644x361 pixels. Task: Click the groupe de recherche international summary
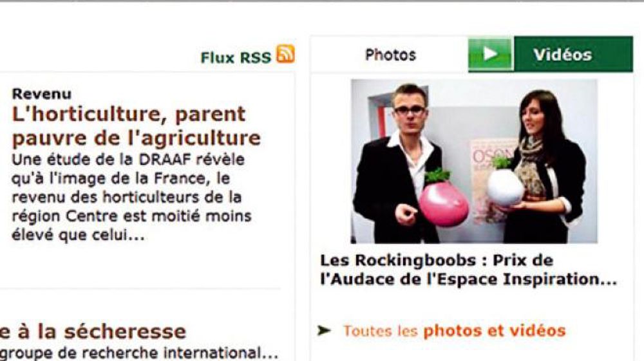[139, 353]
